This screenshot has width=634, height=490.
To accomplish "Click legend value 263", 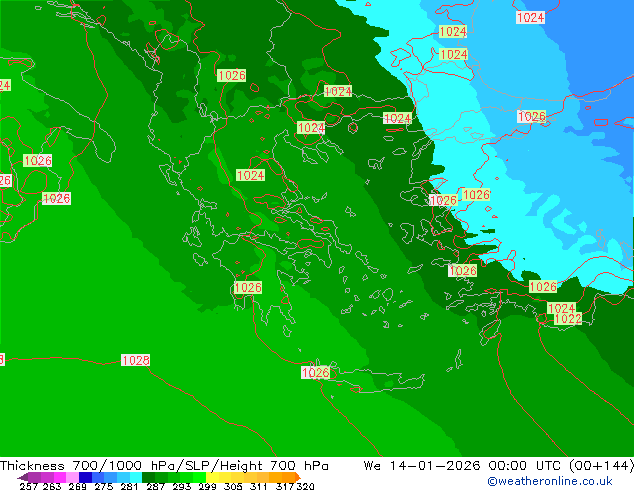I will point(52,486).
